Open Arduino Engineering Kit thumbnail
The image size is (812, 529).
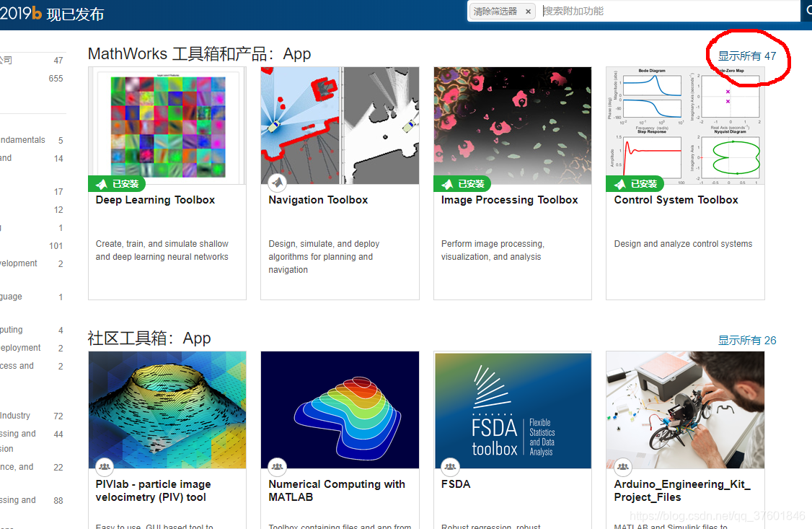[685, 410]
